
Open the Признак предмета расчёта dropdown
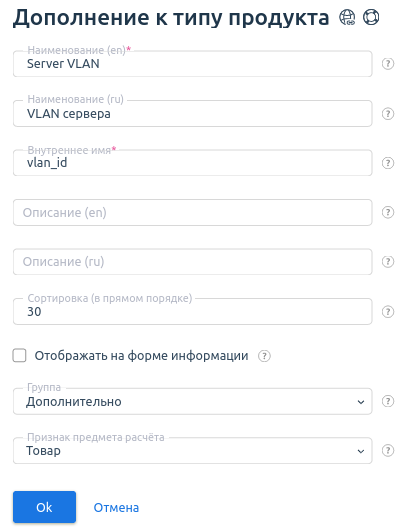(192, 451)
